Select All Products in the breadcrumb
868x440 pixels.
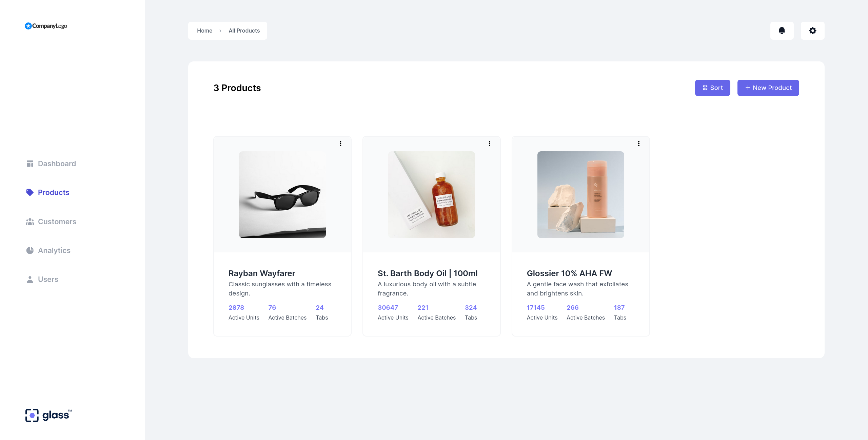click(244, 31)
